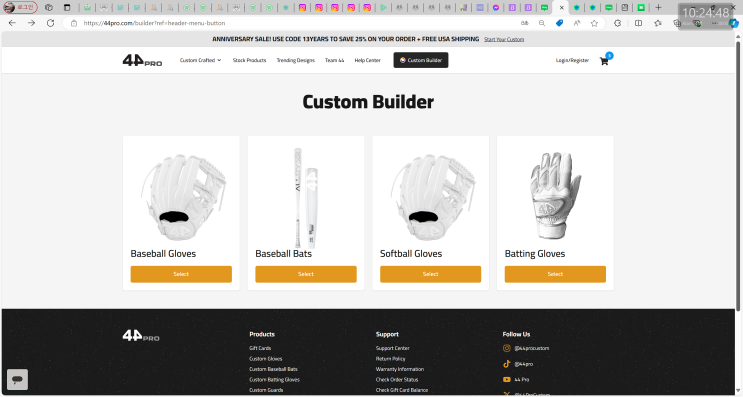This screenshot has width=743, height=397.
Task: Close the active 44pro tab
Action: tap(562, 8)
